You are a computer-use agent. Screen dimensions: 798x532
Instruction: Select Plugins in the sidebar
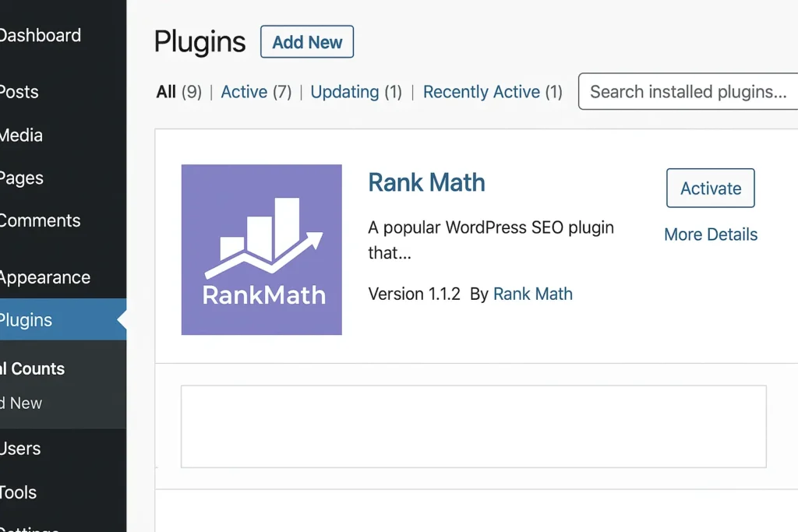(26, 319)
